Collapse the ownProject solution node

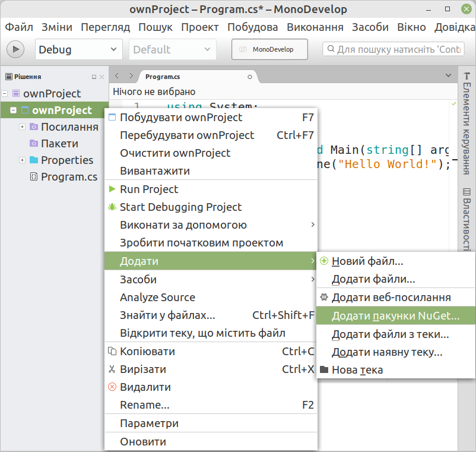click(5, 94)
